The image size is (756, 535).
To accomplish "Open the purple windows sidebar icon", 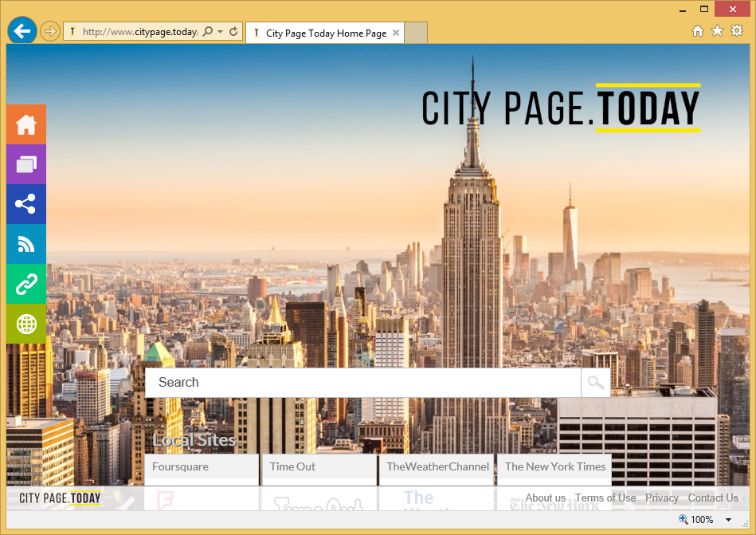I will [26, 164].
